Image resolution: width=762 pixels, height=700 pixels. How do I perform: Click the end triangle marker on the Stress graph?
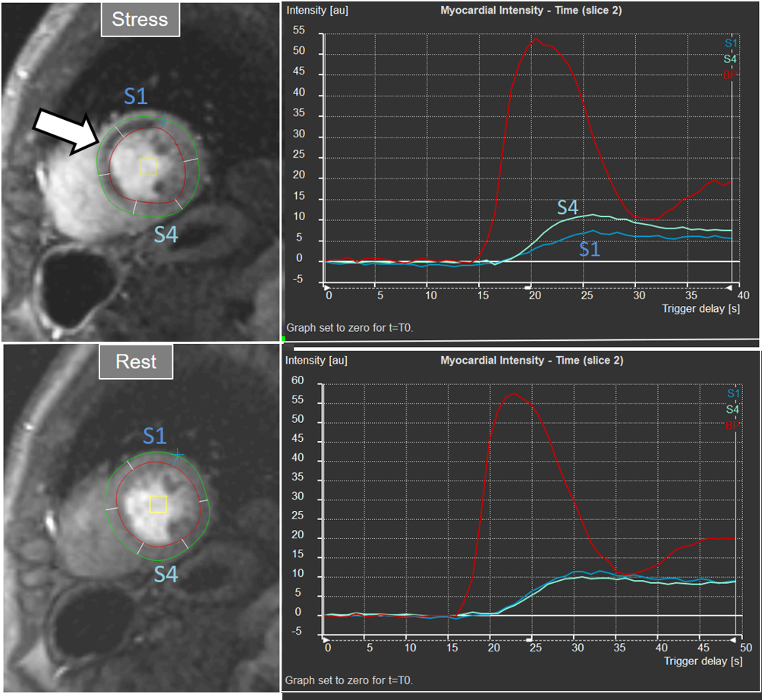click(x=729, y=289)
